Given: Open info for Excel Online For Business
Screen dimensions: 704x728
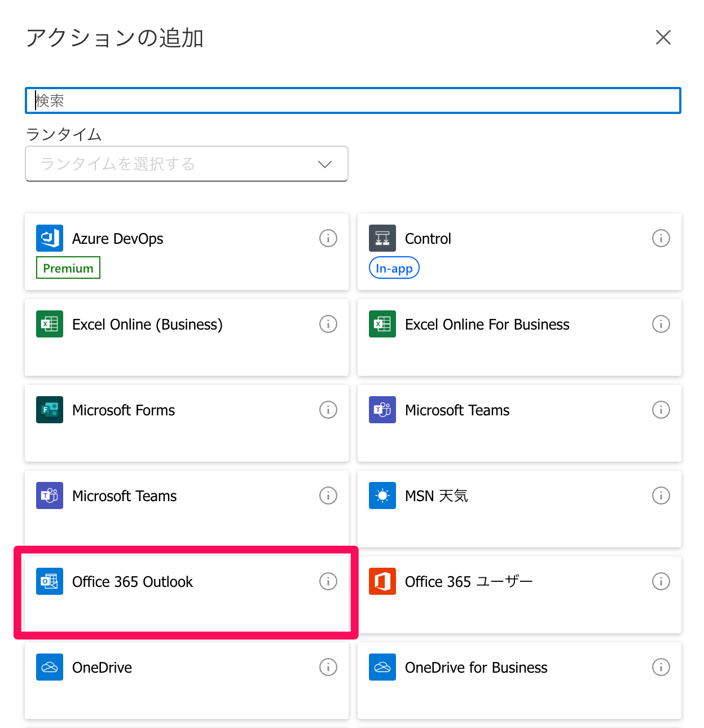Looking at the screenshot, I should tap(661, 324).
